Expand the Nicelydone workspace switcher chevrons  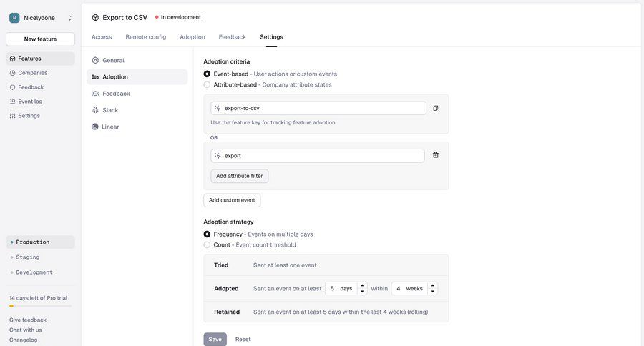pyautogui.click(x=70, y=18)
